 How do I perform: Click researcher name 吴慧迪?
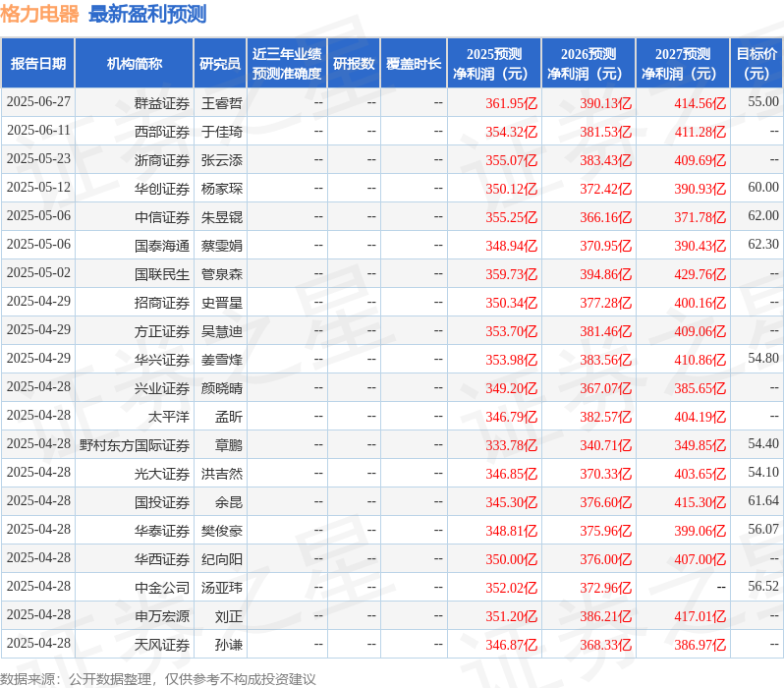pyautogui.click(x=222, y=332)
